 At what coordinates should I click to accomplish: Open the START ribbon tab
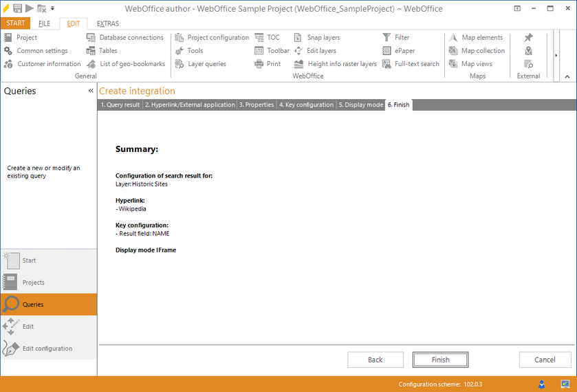click(x=15, y=23)
